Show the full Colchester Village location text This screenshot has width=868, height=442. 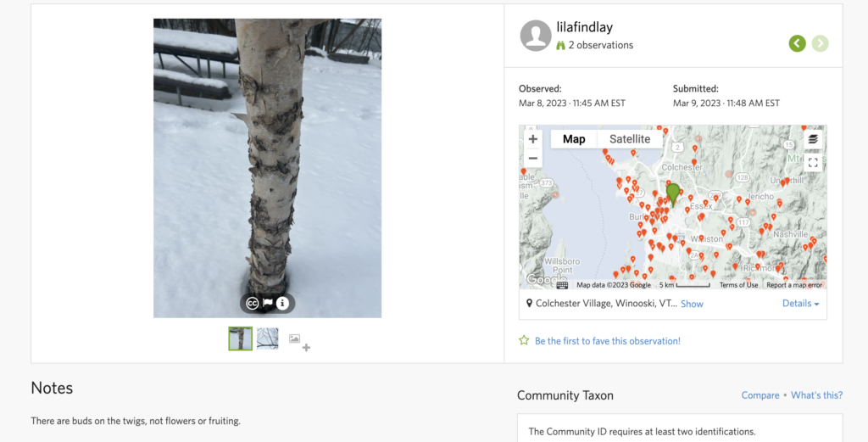(x=692, y=304)
